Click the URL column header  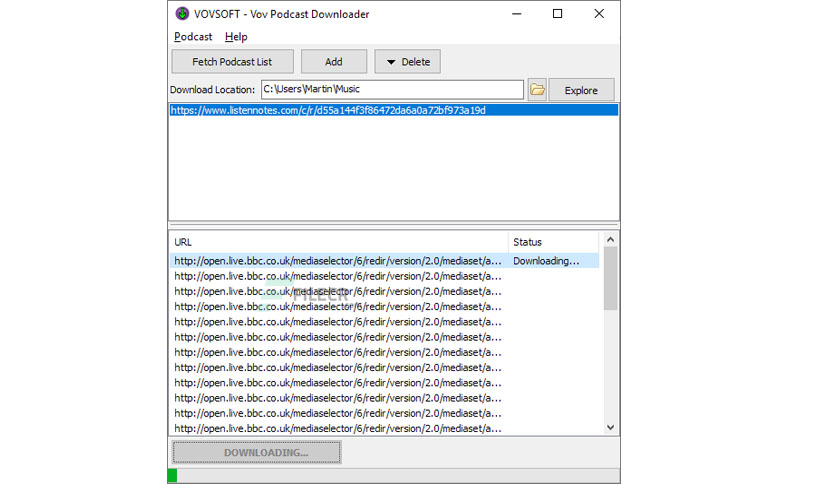339,242
